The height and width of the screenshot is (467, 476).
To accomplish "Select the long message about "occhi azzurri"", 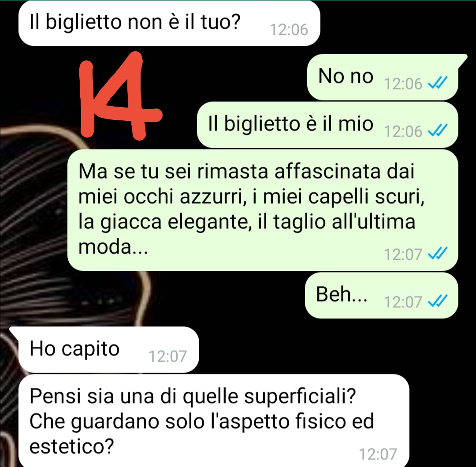I will point(262,210).
